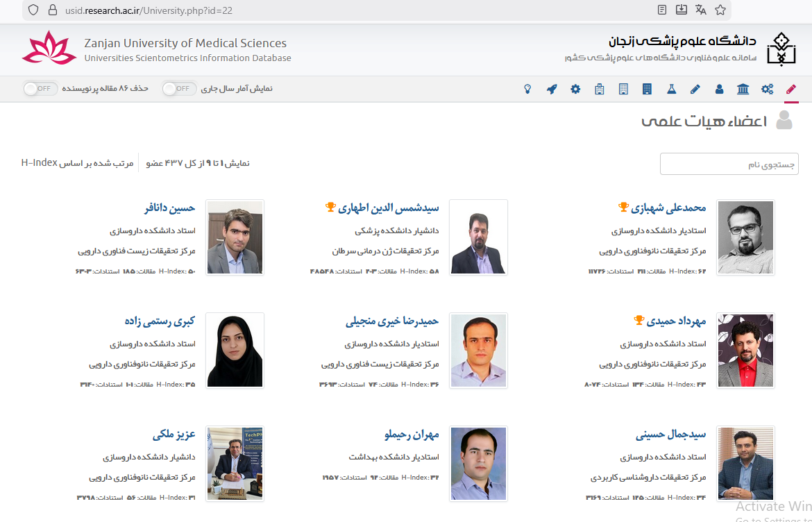
Task: Click محمدعلی شهبازی's photo thumbnail
Action: pos(745,237)
